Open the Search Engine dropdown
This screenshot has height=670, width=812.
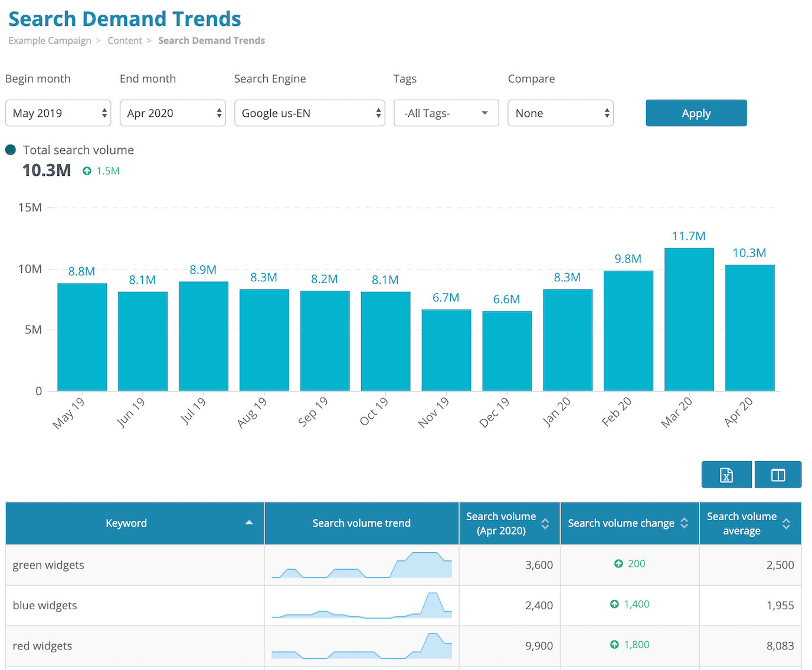[x=309, y=113]
